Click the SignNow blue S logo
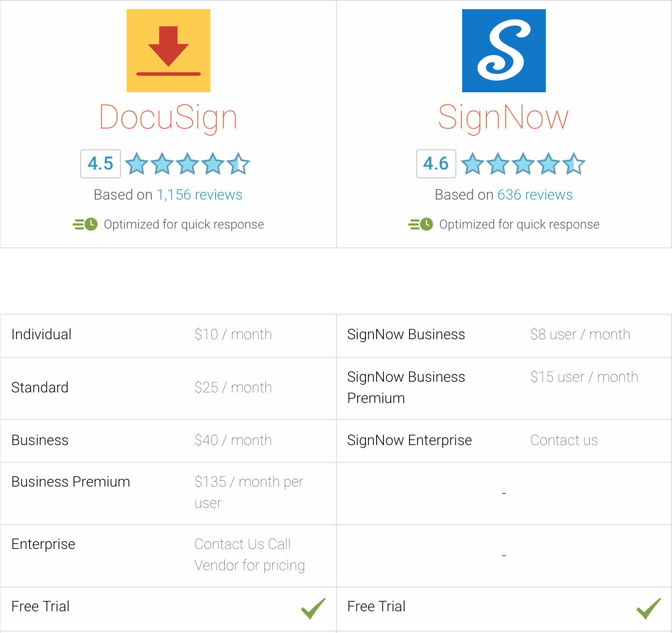Screen dimensions: 672x633 (504, 51)
